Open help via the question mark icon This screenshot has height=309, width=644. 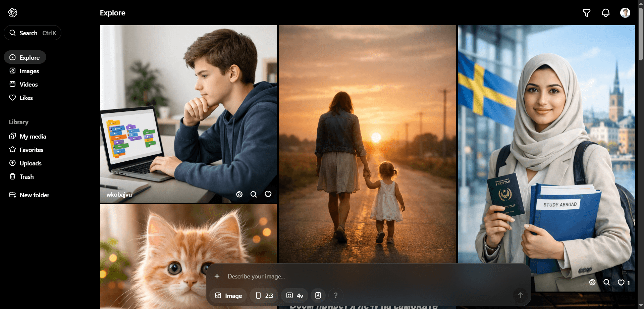coord(336,296)
